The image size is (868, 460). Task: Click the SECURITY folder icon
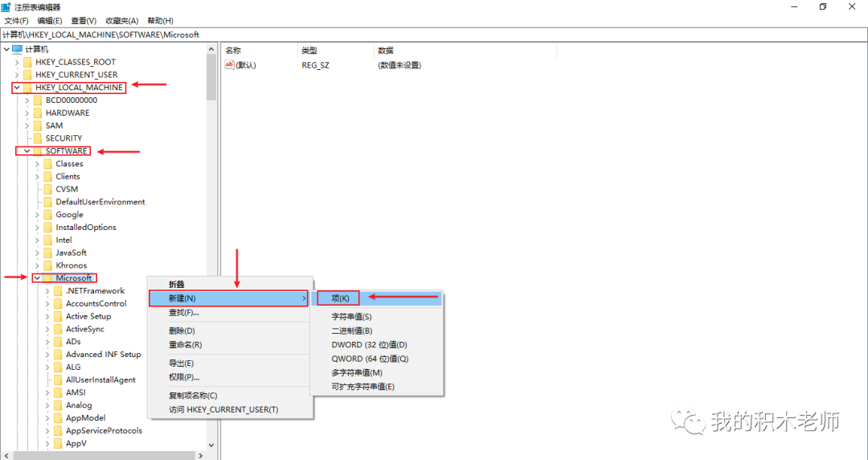[38, 138]
